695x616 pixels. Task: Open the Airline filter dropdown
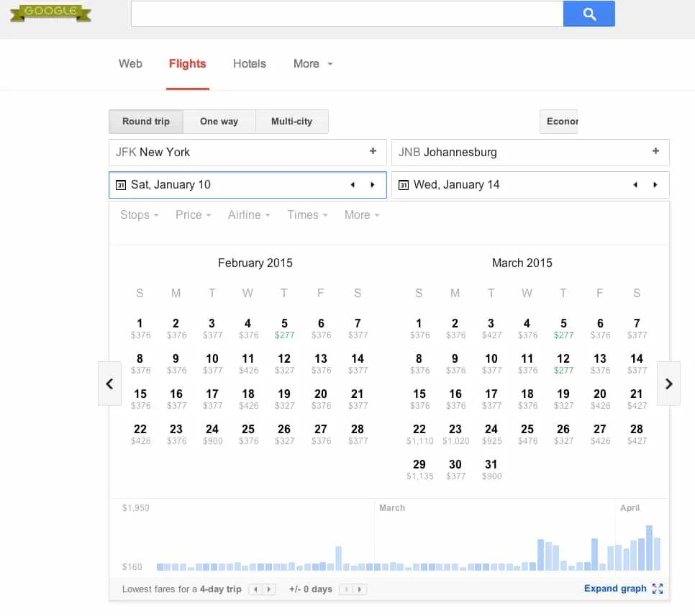pos(248,214)
